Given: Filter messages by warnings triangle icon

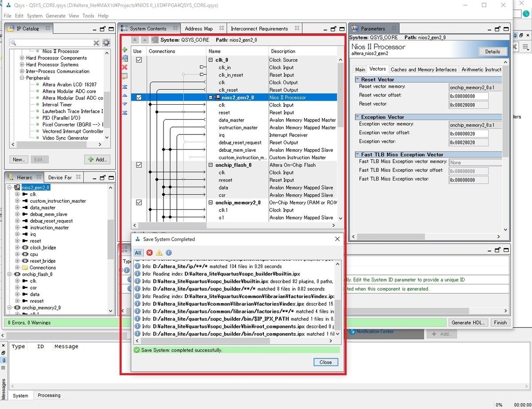Looking at the screenshot, I should tap(159, 253).
